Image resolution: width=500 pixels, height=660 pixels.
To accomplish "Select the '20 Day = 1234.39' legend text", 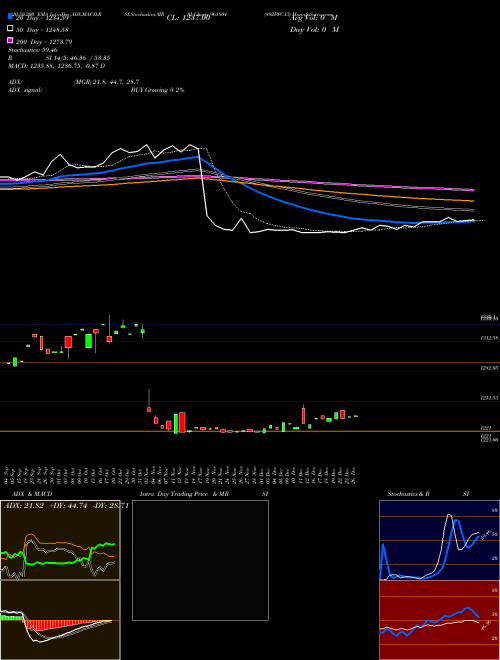I will [43, 18].
